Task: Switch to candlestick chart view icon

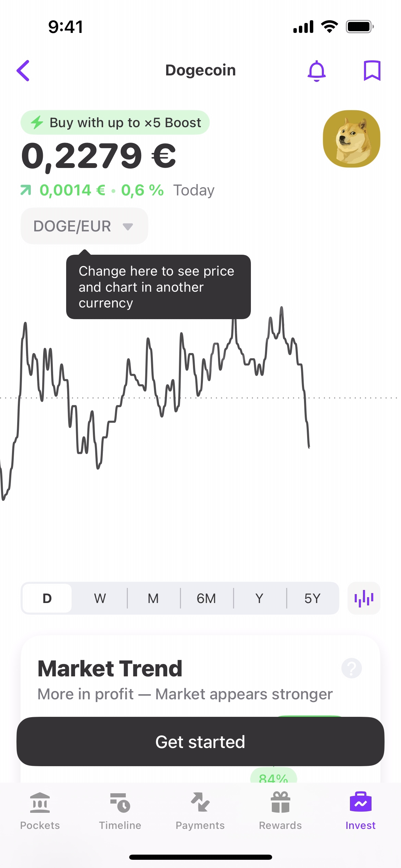Action: tap(364, 598)
